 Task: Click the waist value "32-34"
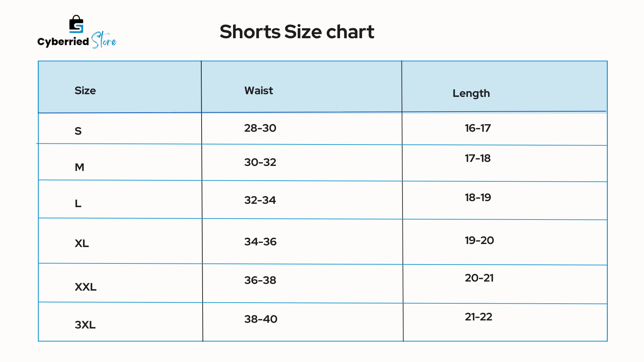coord(260,200)
